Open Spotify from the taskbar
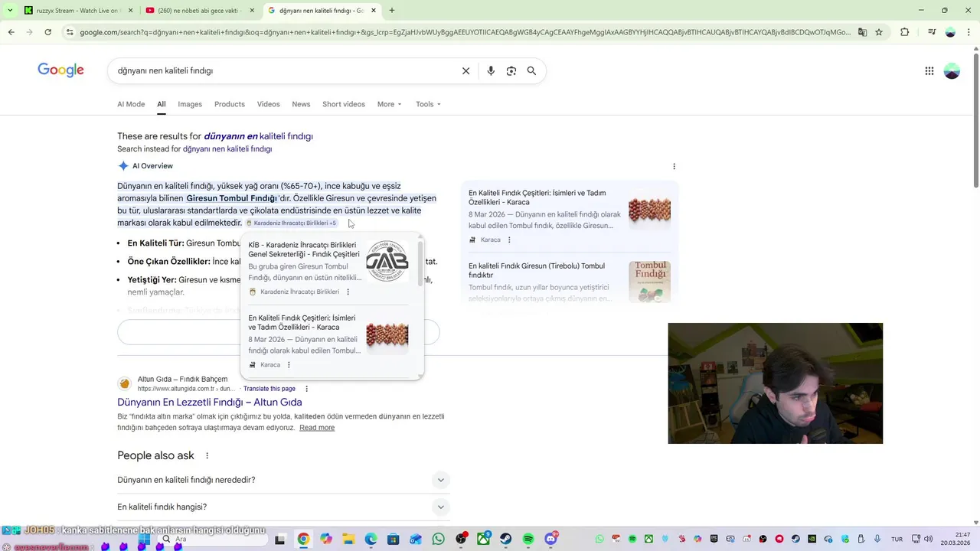 tap(528, 539)
